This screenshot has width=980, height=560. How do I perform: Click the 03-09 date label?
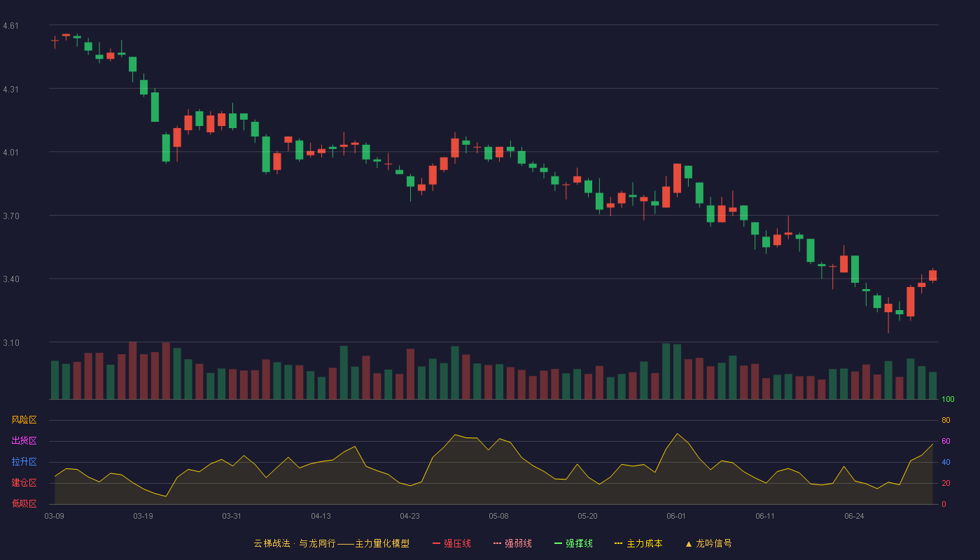pyautogui.click(x=55, y=516)
